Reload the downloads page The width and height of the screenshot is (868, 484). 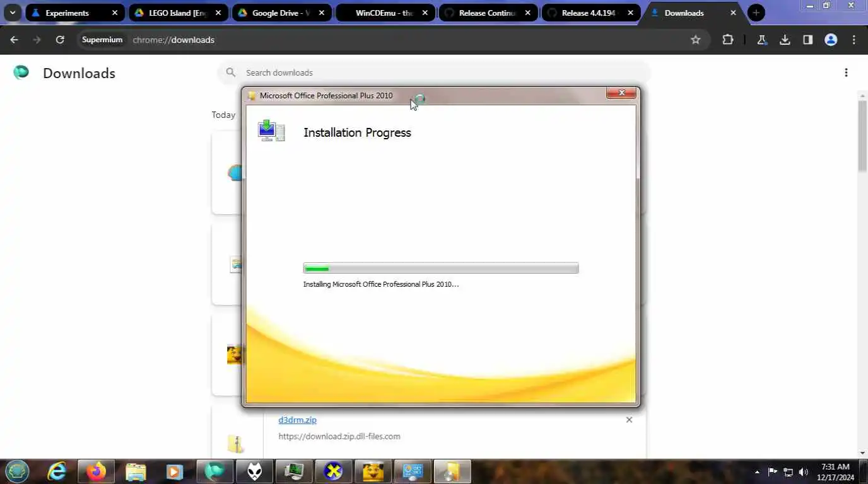tap(60, 40)
